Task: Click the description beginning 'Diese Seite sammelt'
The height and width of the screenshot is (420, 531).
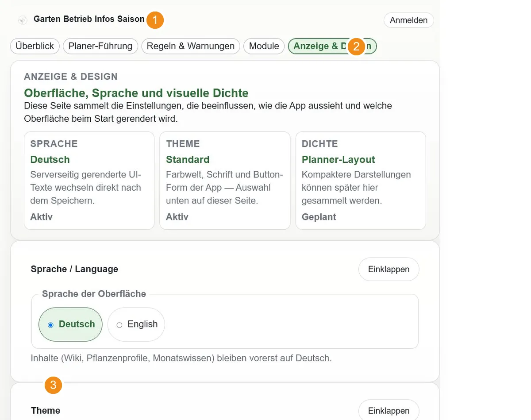Action: (208, 112)
